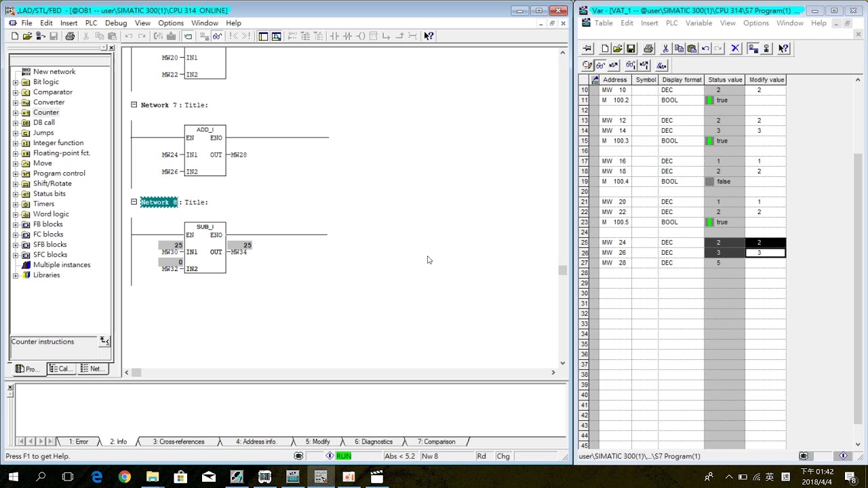Insert an output coil from the toolbar

(x=361, y=36)
